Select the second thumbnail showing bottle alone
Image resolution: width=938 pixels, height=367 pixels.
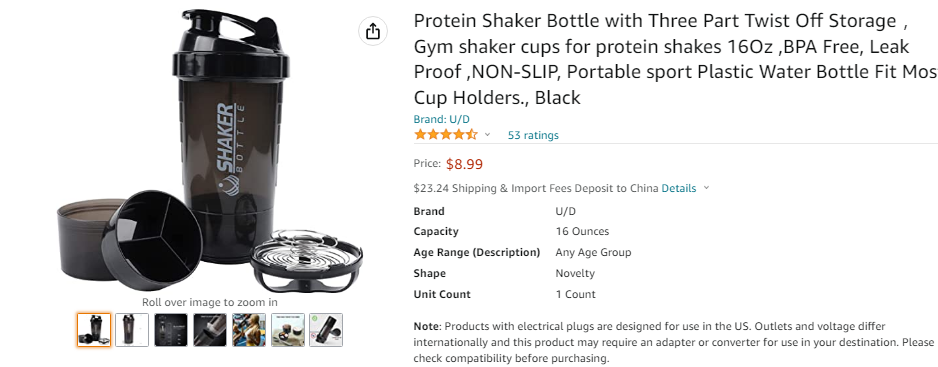click(x=132, y=330)
